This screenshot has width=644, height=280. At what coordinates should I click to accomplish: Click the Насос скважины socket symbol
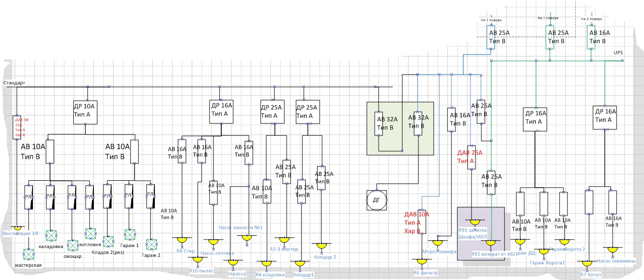[612, 250]
